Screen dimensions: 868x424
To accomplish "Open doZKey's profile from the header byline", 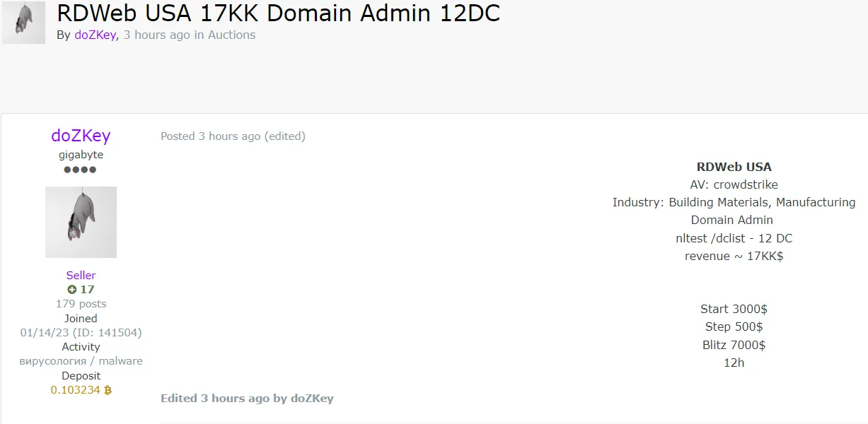I will [x=94, y=35].
